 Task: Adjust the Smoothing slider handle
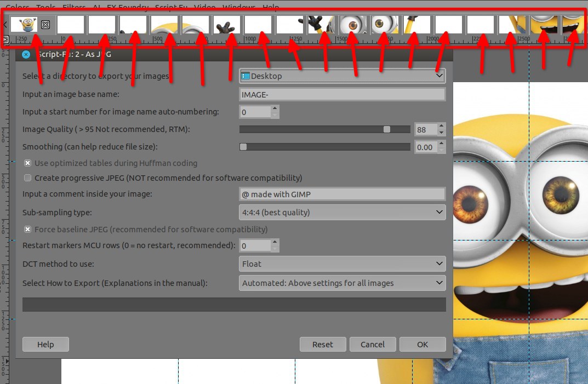pos(243,147)
